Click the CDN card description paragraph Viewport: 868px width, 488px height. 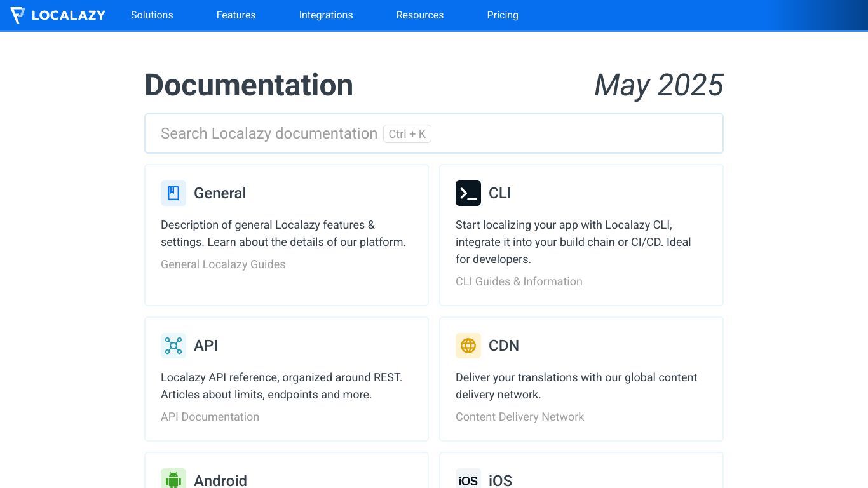coord(576,386)
